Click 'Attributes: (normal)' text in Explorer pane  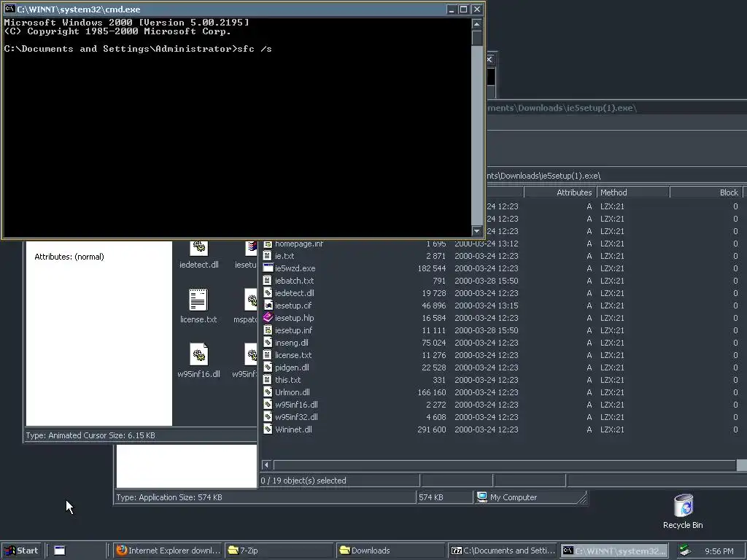pyautogui.click(x=69, y=257)
